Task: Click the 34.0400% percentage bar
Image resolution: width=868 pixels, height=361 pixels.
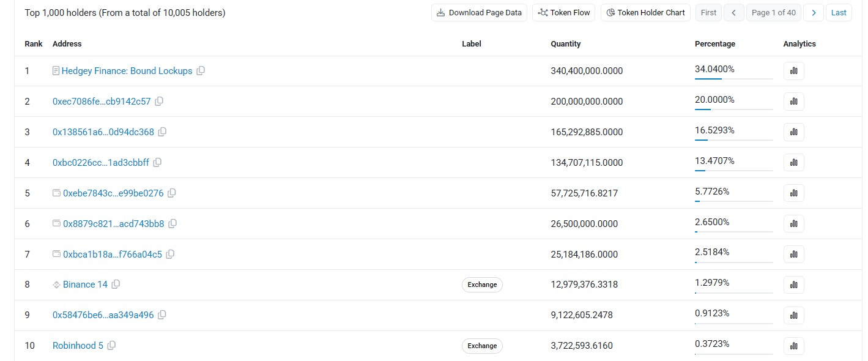Action: pos(734,78)
